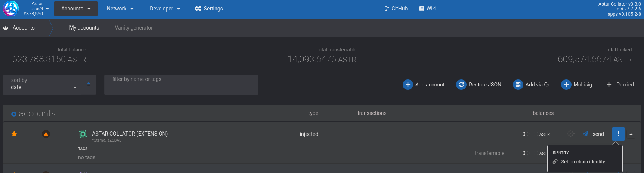644x173 pixels.
Task: Create a new Multisig account
Action: pyautogui.click(x=576, y=85)
